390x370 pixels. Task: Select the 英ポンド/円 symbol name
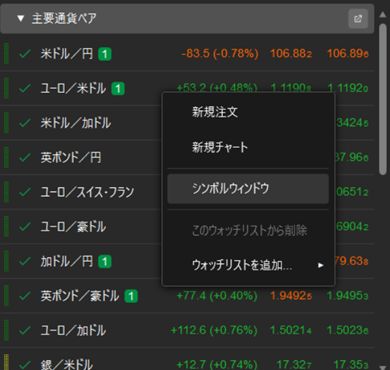pyautogui.click(x=71, y=157)
